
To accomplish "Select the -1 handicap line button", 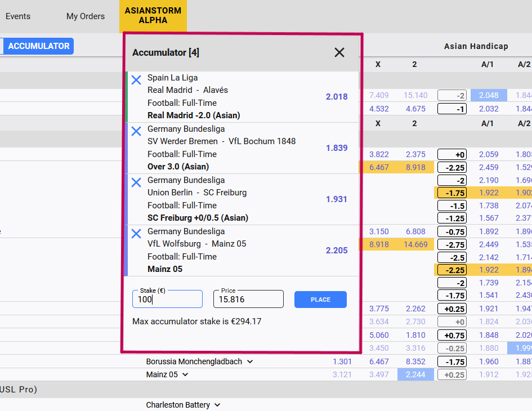I will click(x=452, y=109).
